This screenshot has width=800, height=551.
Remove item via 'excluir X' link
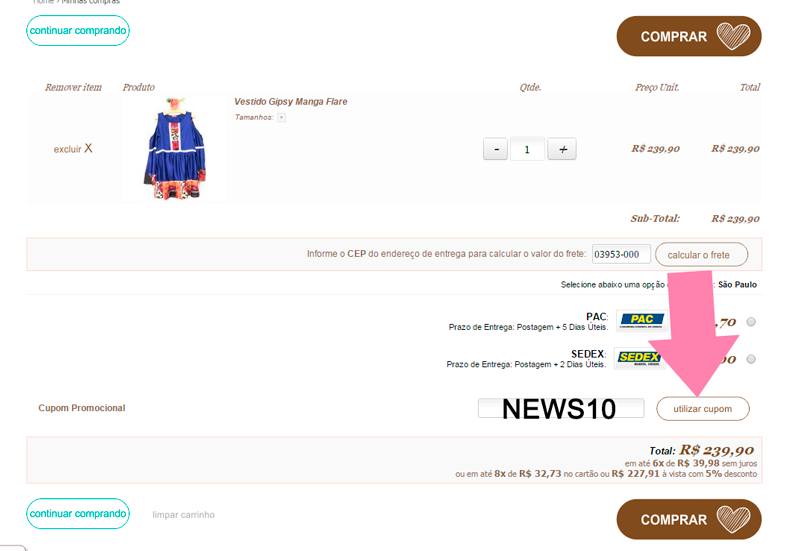tap(73, 148)
